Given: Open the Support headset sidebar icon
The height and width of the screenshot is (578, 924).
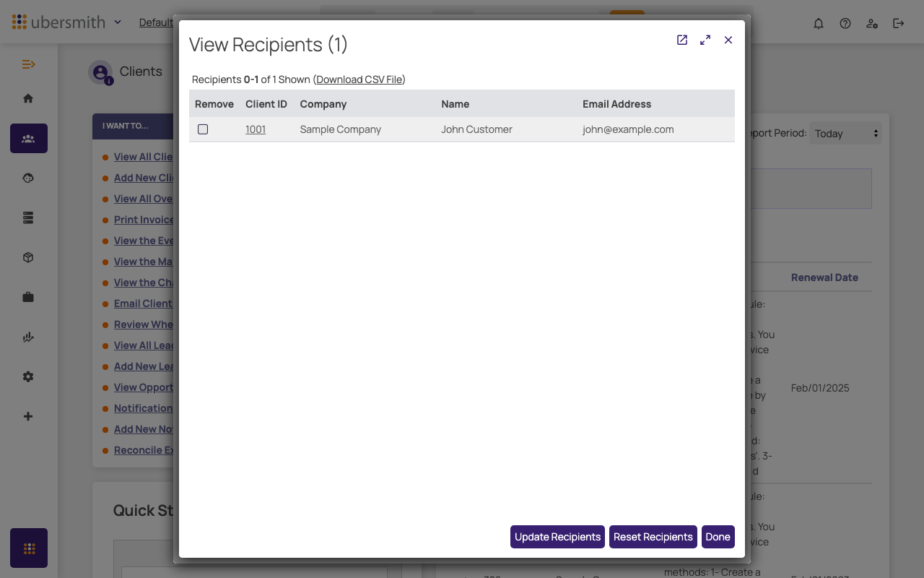Looking at the screenshot, I should [x=28, y=178].
